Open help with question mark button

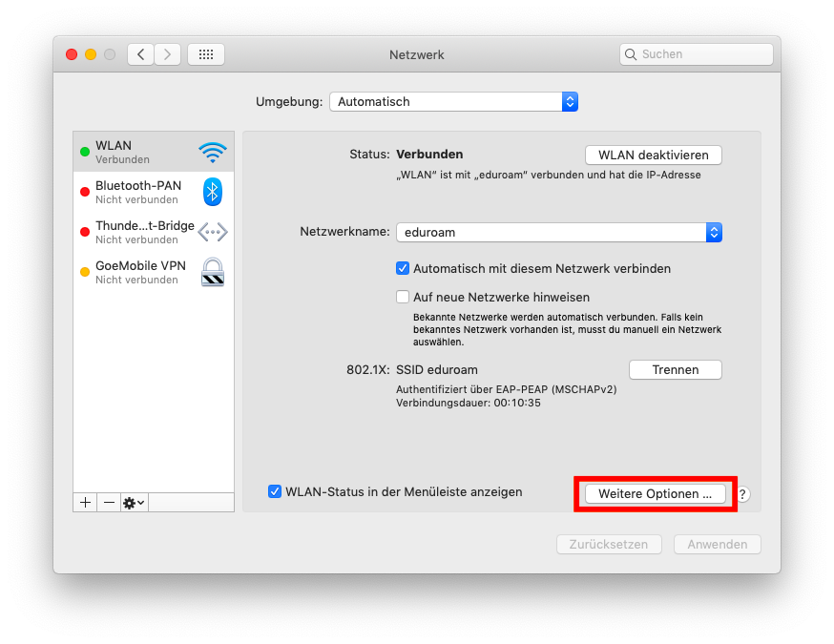pos(742,494)
